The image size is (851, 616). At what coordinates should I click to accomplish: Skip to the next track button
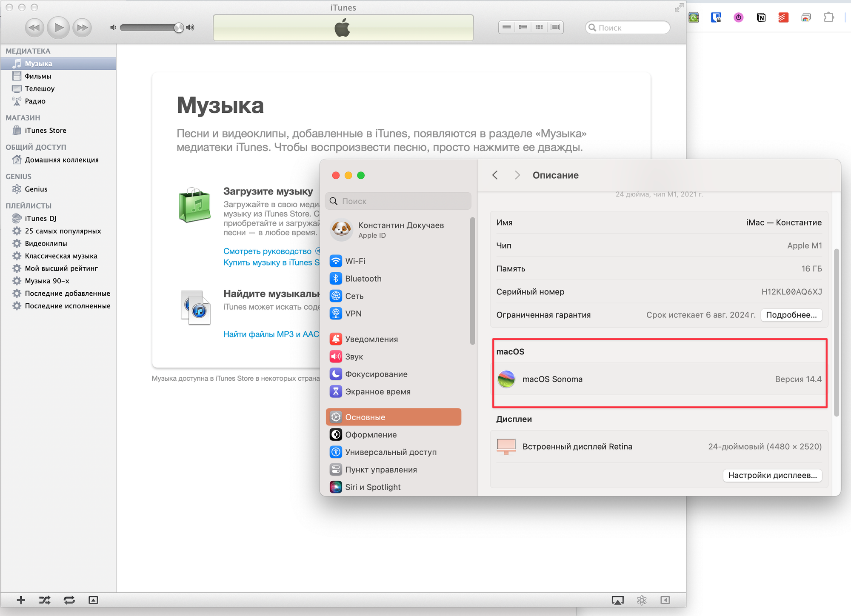pyautogui.click(x=82, y=28)
